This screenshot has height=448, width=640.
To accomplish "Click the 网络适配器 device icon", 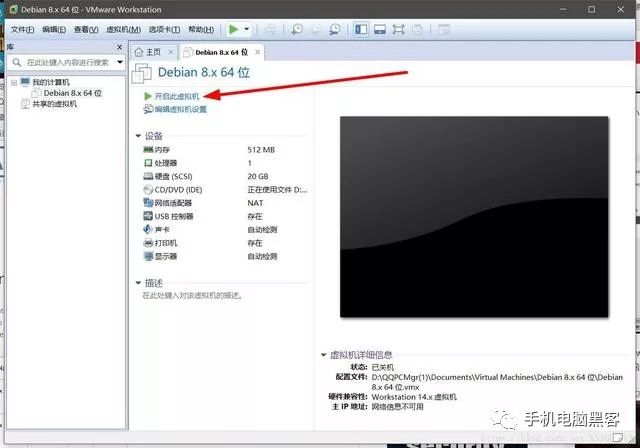I will pos(148,203).
